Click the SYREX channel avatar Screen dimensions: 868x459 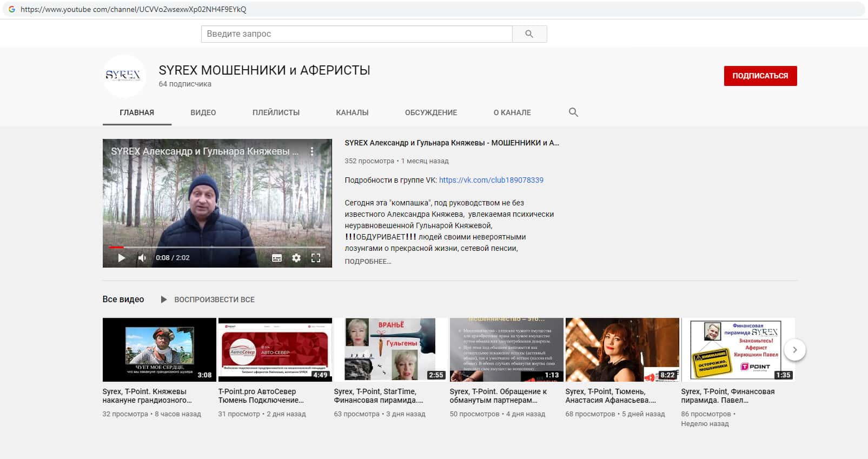(123, 76)
